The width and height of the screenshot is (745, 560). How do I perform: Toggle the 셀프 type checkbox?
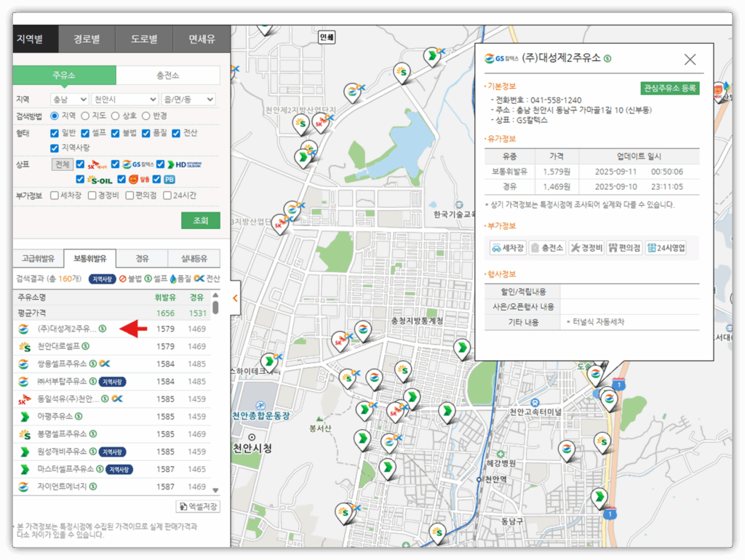coord(85,133)
